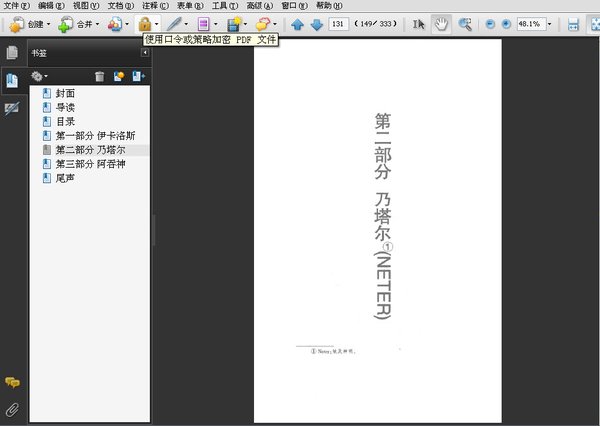
Task: Select the Marquee Zoom magnifier tool
Action: tap(465, 24)
